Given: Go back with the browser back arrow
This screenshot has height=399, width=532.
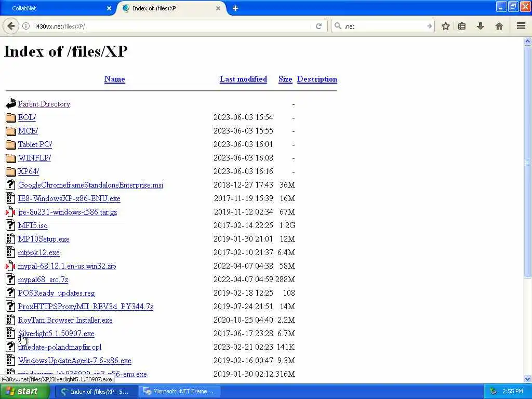Looking at the screenshot, I should 11,26.
